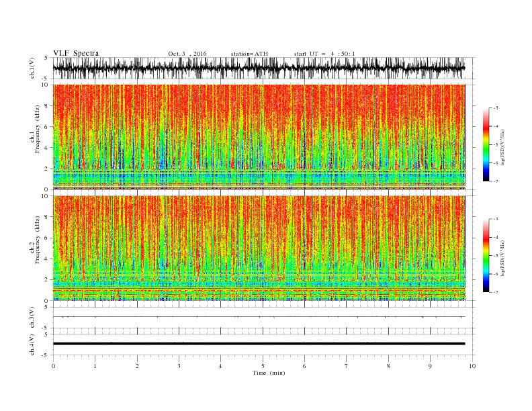Click the "6" kHz tick of ch.2 spectrogram
Image resolution: width=532 pixels, height=411 pixels.
[47, 238]
